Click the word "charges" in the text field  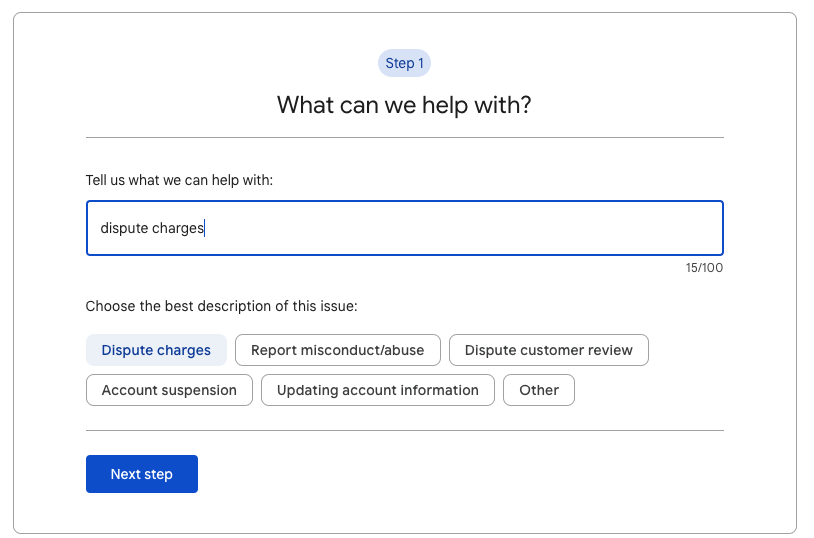[x=177, y=228]
